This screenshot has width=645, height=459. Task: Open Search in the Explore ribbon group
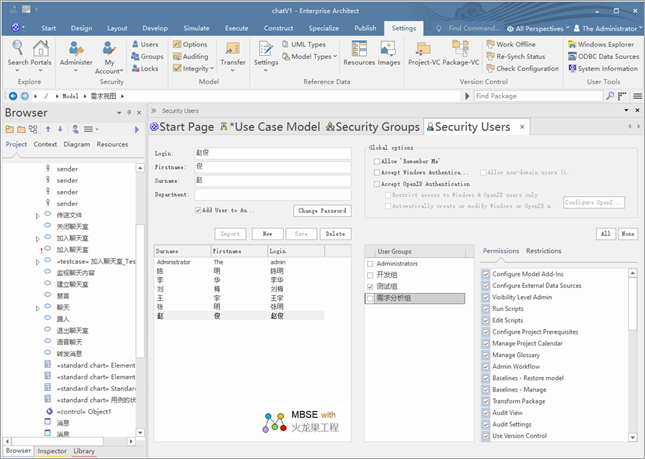(18, 54)
